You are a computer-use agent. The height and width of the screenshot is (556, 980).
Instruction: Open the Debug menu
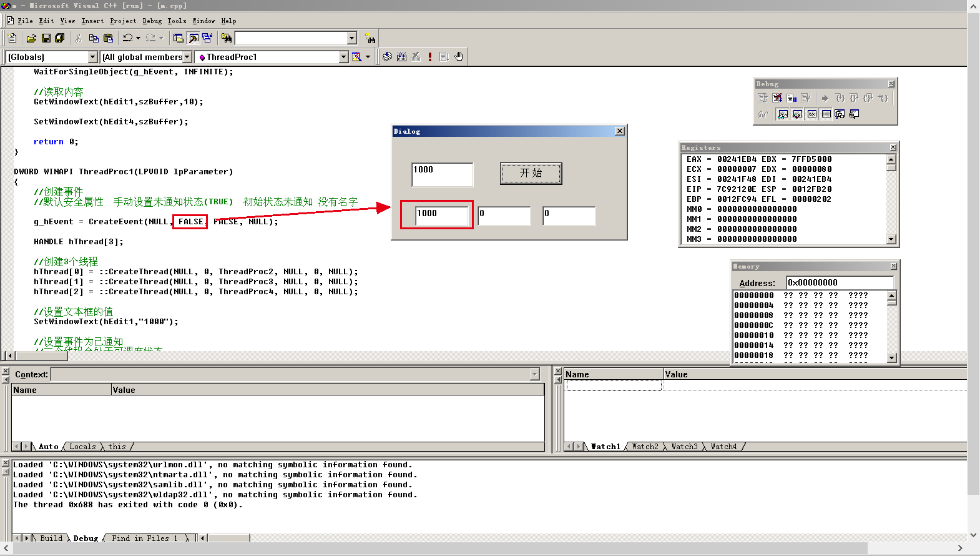152,21
